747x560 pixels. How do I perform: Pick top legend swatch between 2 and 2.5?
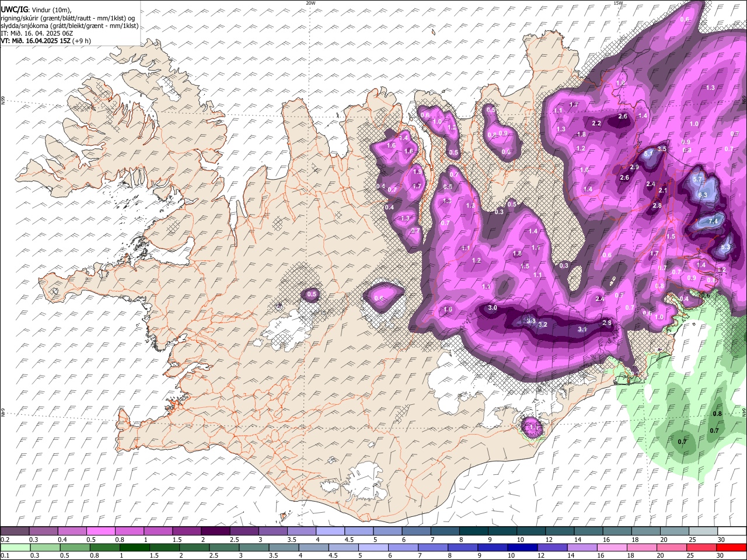tap(216, 531)
